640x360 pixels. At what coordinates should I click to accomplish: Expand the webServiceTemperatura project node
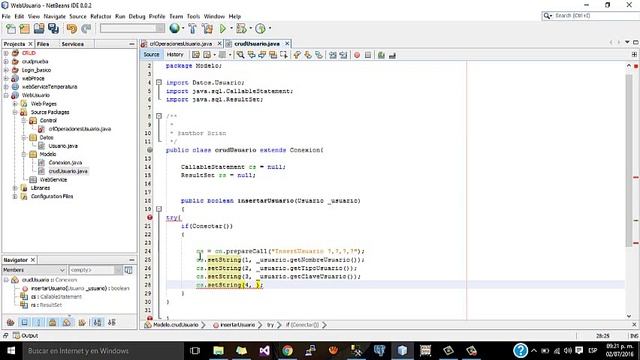coord(6,87)
